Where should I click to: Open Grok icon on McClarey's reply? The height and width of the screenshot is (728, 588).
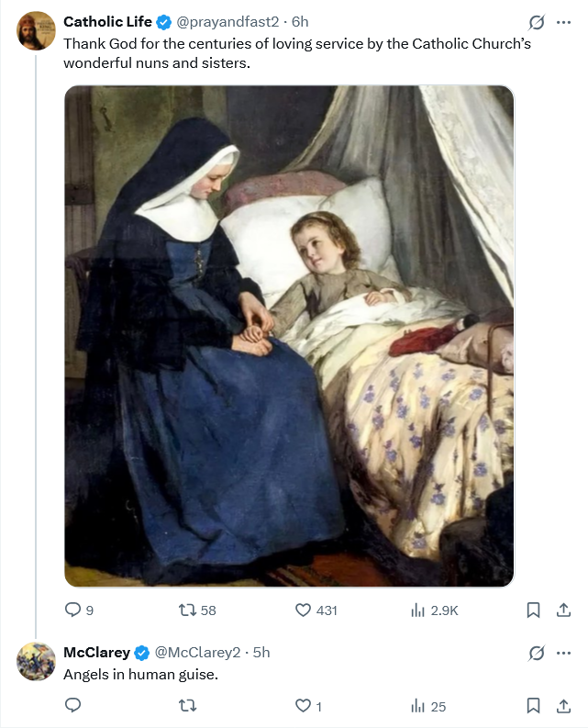(x=536, y=653)
